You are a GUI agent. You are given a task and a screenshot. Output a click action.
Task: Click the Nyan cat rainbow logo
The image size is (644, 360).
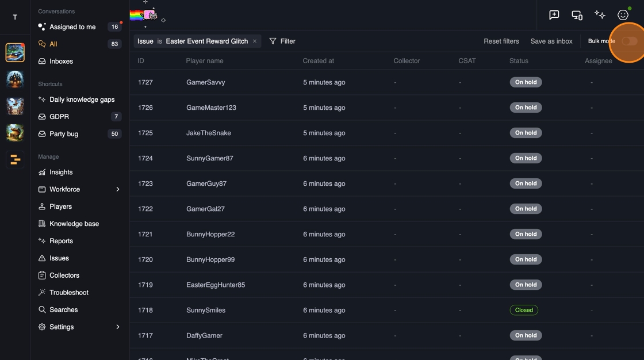click(144, 15)
